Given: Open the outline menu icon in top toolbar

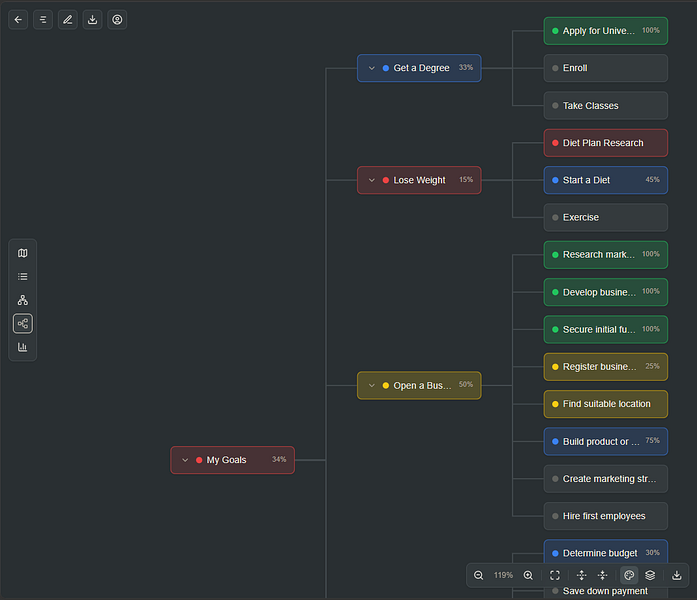Looking at the screenshot, I should [43, 20].
